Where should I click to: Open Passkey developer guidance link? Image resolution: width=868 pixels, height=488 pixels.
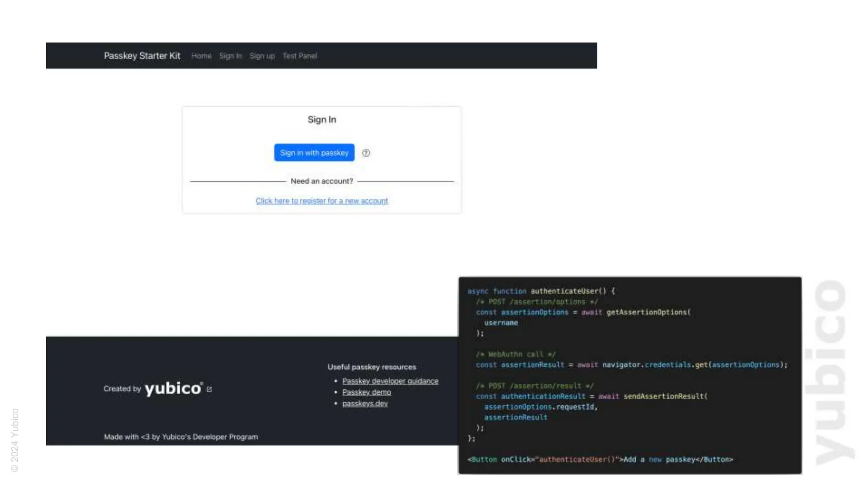(x=390, y=381)
